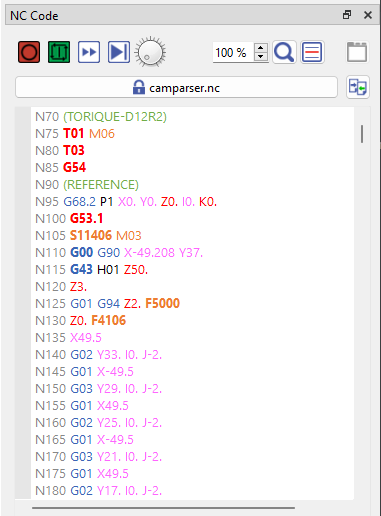Toggle the current line highlight icon
The height and width of the screenshot is (516, 381).
tap(312, 52)
